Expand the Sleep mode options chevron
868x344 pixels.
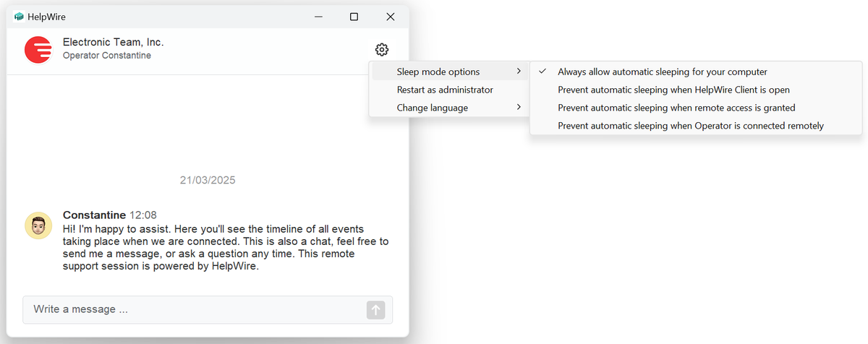point(518,72)
